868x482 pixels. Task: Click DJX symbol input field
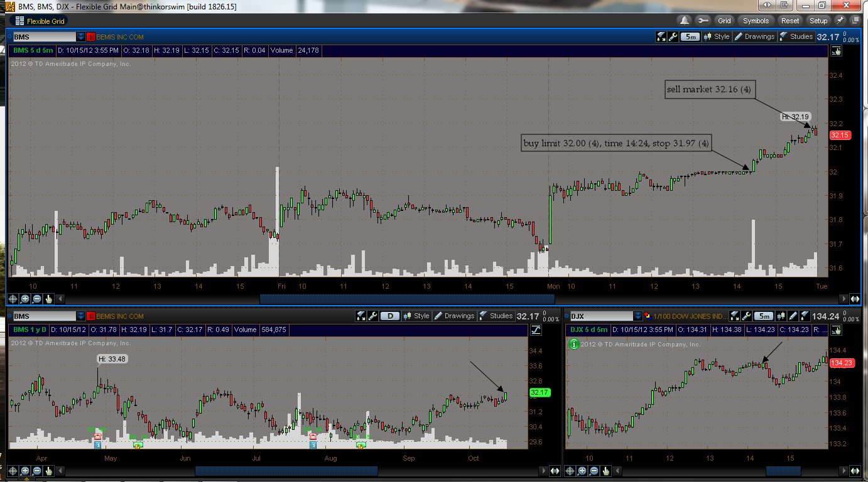[602, 316]
